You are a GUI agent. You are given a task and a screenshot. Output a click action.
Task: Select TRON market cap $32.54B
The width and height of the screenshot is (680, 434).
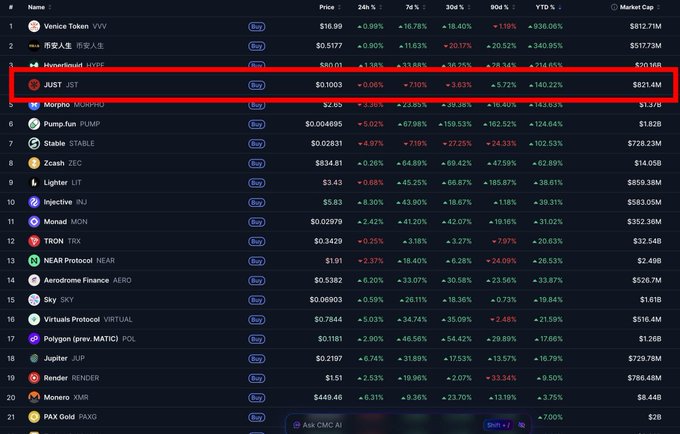(x=647, y=241)
